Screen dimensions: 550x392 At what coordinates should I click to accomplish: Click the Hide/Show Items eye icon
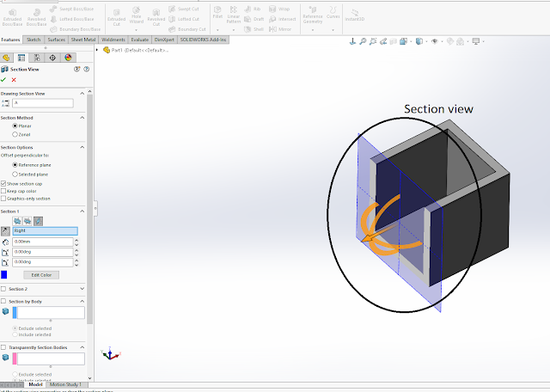435,41
